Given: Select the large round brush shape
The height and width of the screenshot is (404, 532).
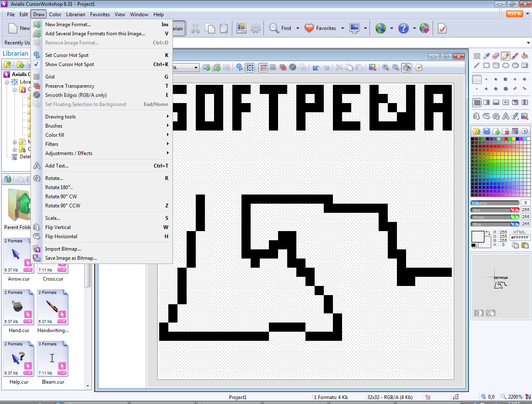Looking at the screenshot, I should point(505,89).
